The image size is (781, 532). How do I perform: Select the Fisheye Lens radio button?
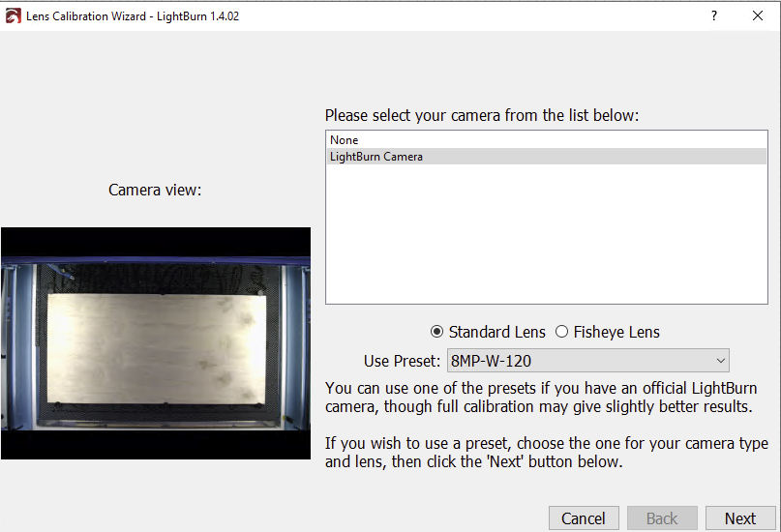click(561, 332)
